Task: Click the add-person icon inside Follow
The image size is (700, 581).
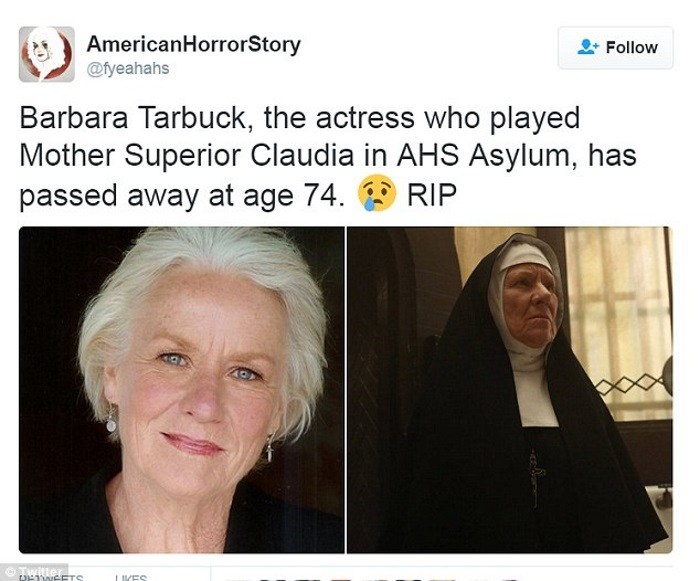Action: (x=588, y=47)
